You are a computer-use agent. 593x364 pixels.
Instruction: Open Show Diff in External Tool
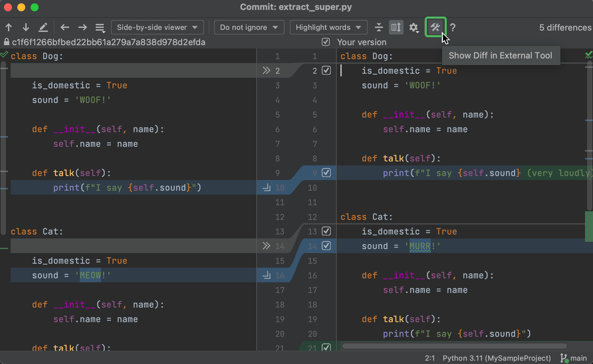(435, 27)
